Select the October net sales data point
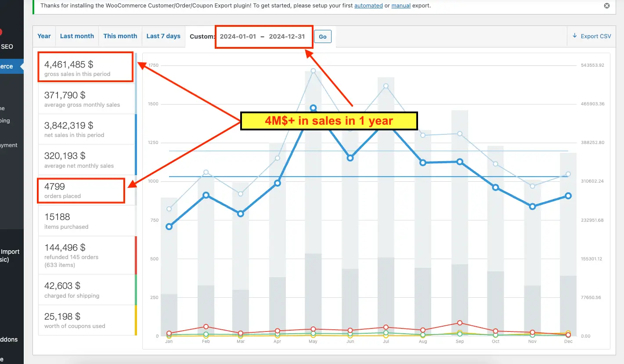Image resolution: width=624 pixels, height=364 pixels. pyautogui.click(x=496, y=187)
